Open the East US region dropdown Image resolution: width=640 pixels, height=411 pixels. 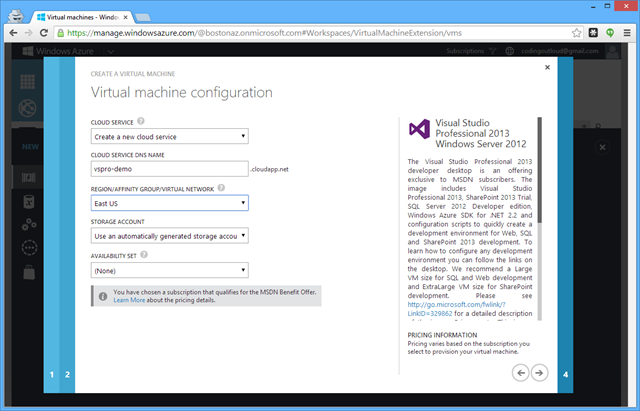169,203
